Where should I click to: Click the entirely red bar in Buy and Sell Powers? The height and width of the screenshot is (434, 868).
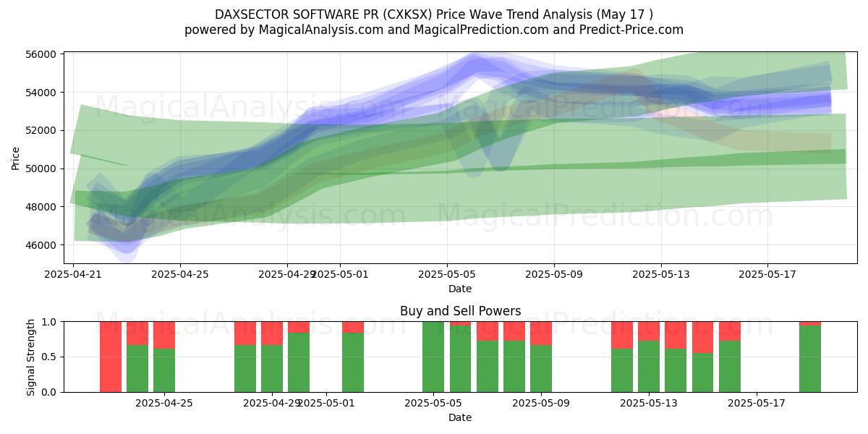[111, 357]
